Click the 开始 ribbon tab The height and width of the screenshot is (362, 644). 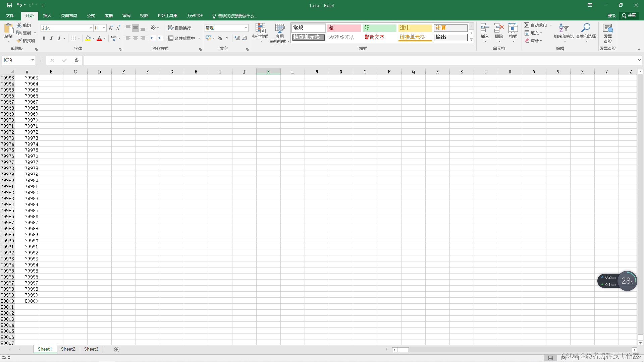tap(29, 15)
